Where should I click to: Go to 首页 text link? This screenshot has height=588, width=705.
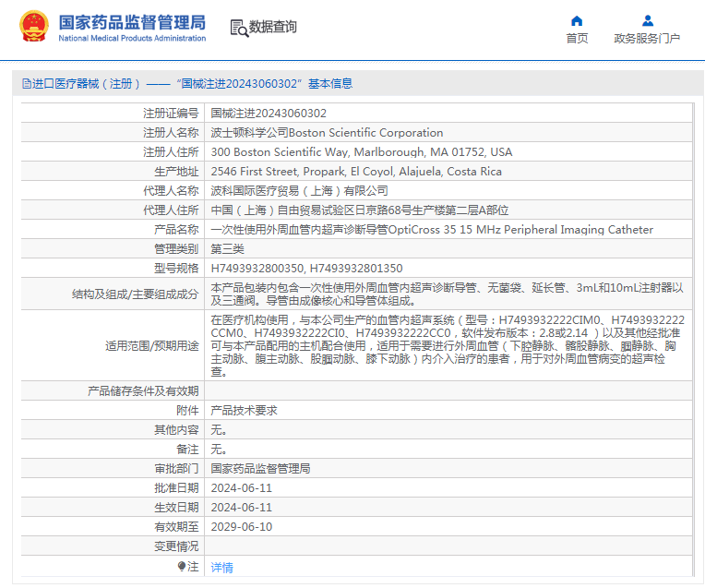(577, 39)
